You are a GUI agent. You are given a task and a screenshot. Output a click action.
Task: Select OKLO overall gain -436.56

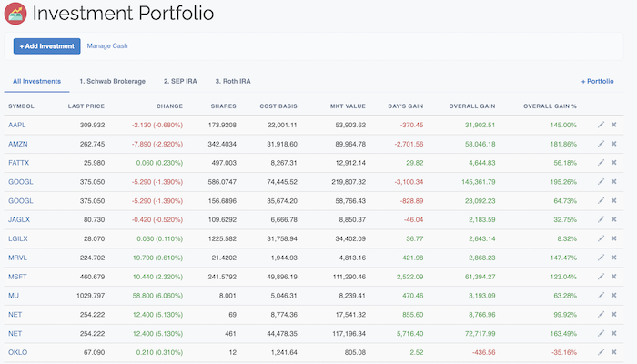coord(483,352)
